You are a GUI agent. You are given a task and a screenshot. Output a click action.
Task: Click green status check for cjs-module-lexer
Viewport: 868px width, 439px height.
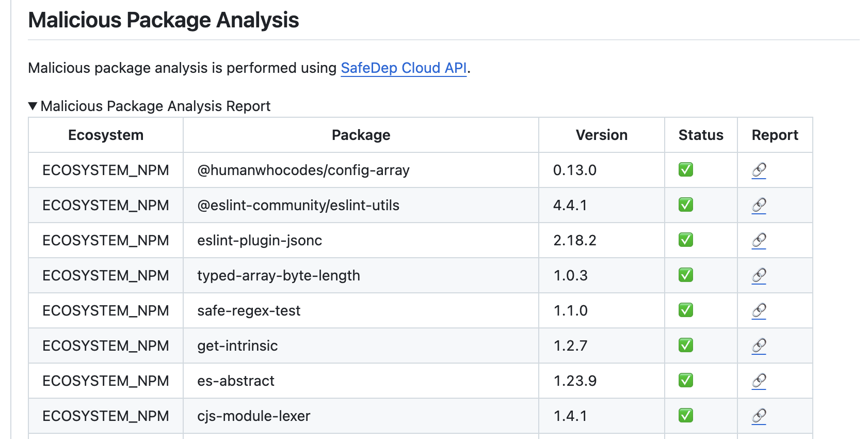click(x=686, y=416)
